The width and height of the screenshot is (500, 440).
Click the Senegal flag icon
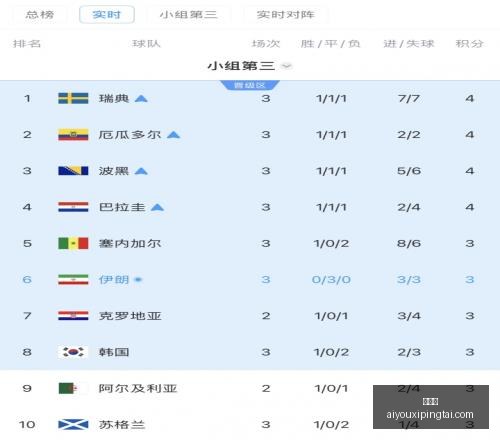click(x=73, y=243)
